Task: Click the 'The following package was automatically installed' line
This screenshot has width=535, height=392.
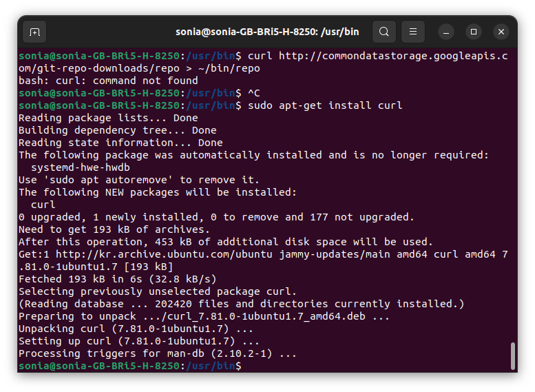Action: (253, 155)
